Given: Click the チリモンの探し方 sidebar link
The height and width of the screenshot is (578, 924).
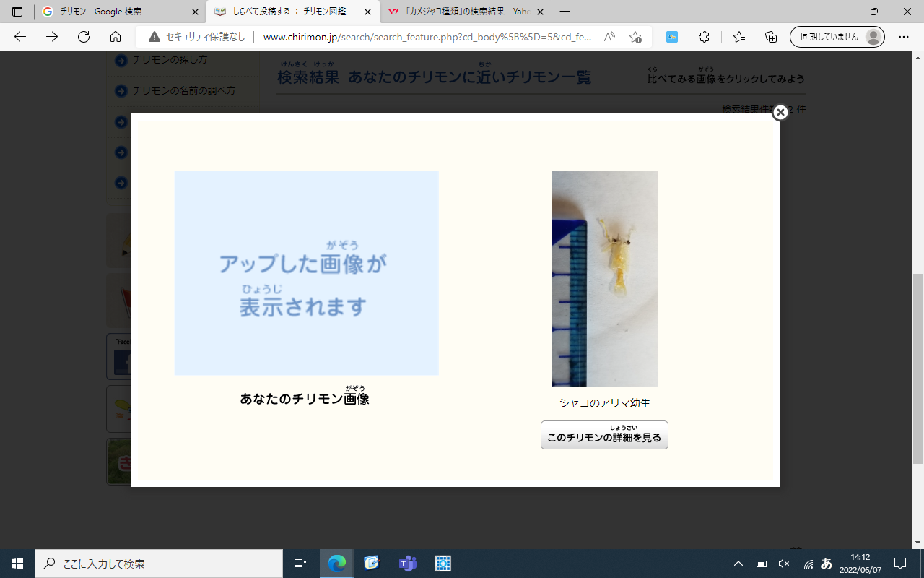Looking at the screenshot, I should click(169, 59).
